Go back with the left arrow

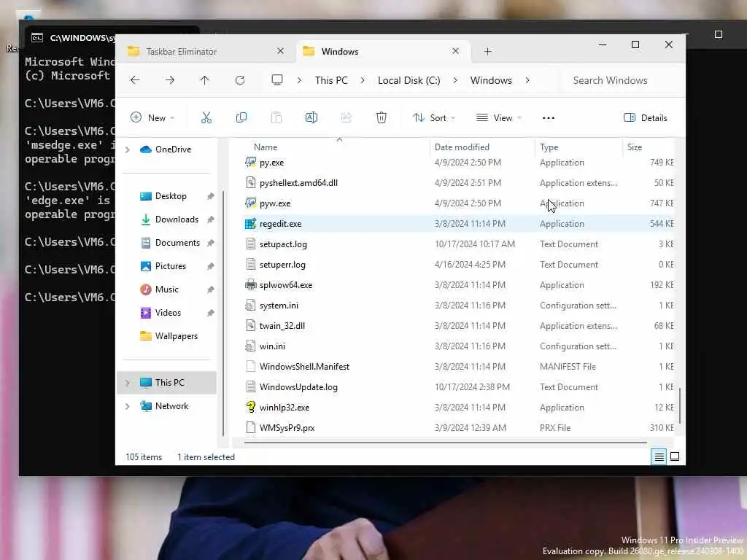135,80
